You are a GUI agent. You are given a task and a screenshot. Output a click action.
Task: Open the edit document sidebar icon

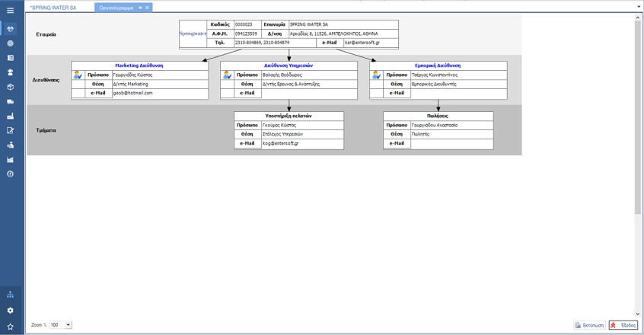tap(10, 130)
